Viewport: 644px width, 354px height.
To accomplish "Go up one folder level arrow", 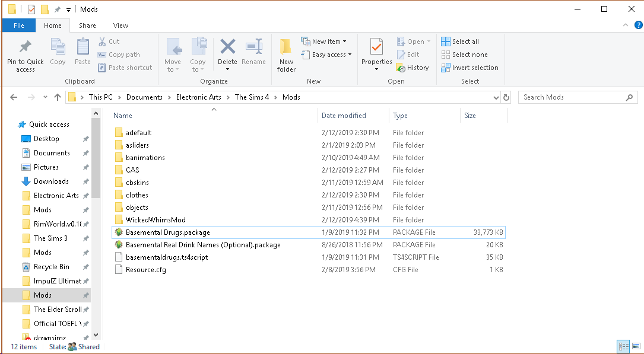I will click(58, 97).
